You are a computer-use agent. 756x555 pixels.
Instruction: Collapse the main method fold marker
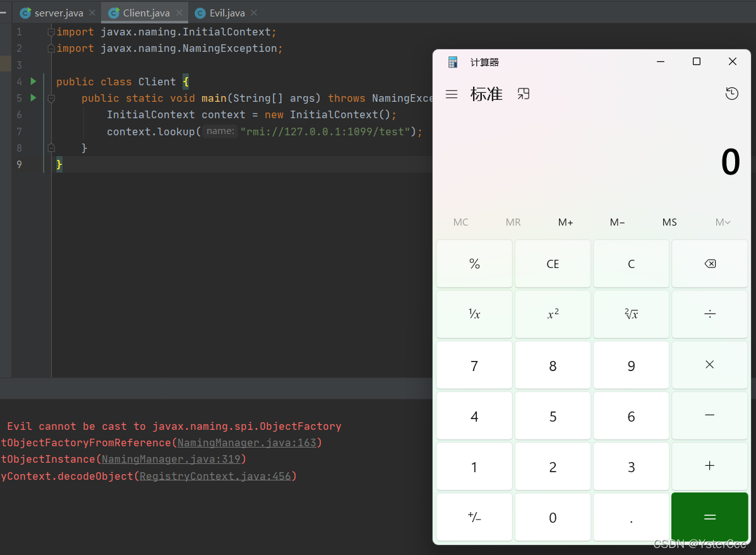[x=51, y=98]
